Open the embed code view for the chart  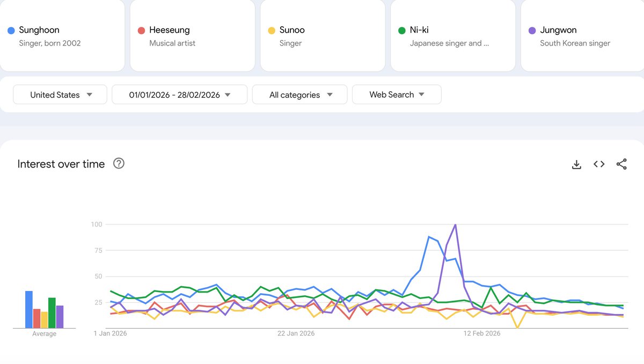(x=599, y=164)
